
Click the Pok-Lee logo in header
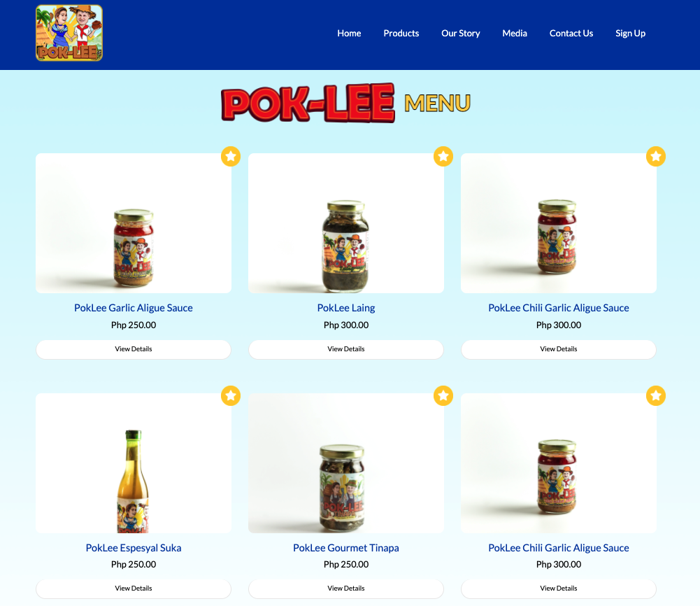coord(69,33)
